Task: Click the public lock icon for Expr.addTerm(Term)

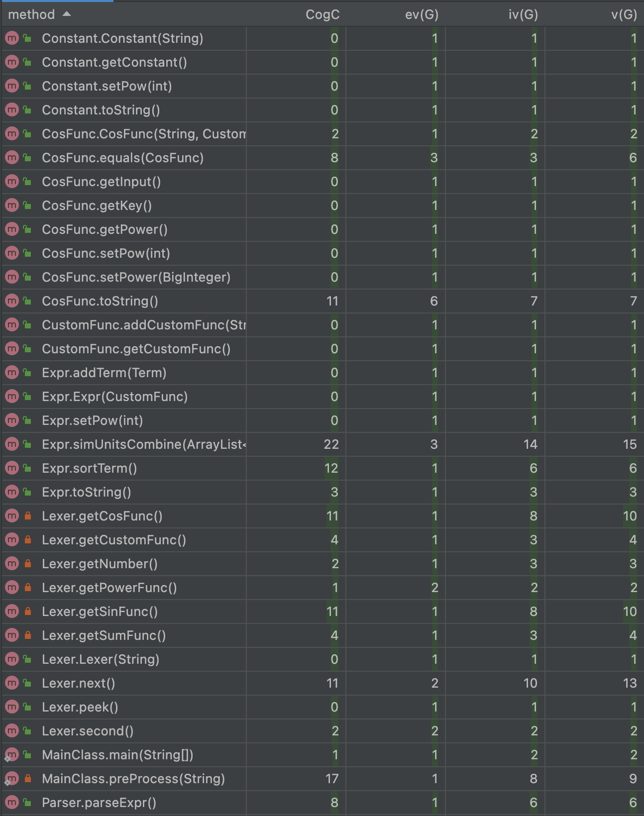Action: 28,373
